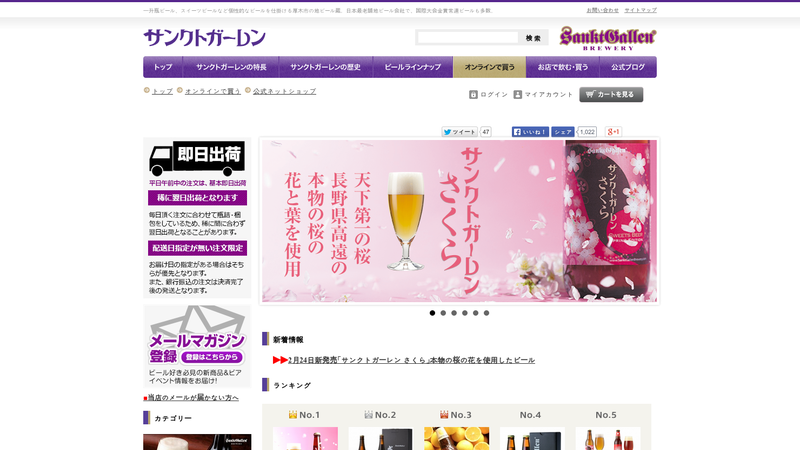Follow 公式ネットショップ breadcrumb link
The height and width of the screenshot is (450, 800).
pyautogui.click(x=284, y=91)
